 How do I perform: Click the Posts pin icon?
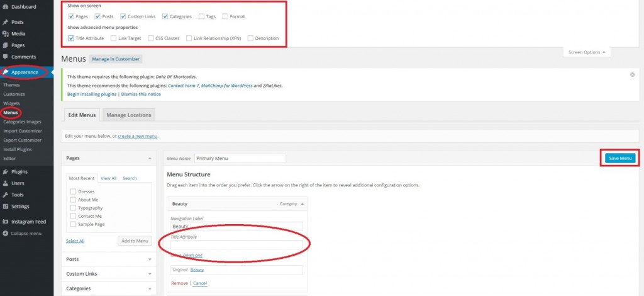(x=6, y=22)
